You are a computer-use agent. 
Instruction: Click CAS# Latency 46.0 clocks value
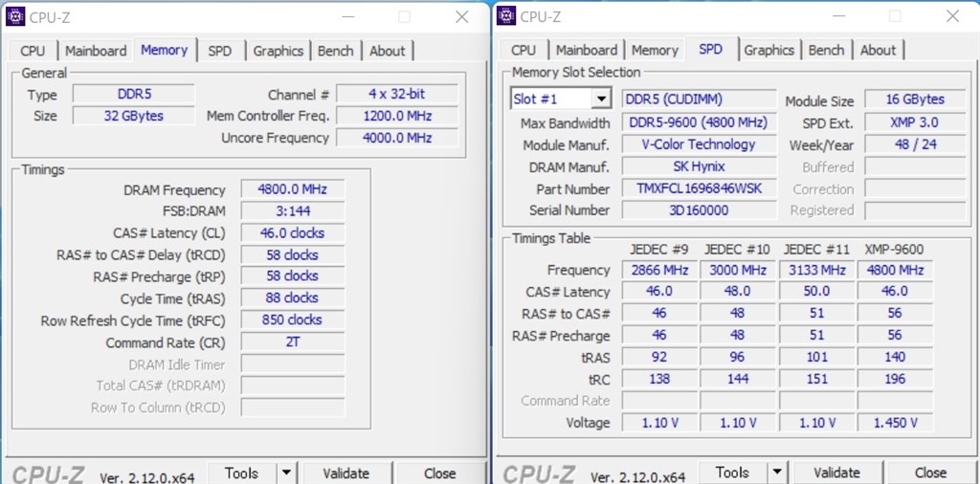point(292,233)
